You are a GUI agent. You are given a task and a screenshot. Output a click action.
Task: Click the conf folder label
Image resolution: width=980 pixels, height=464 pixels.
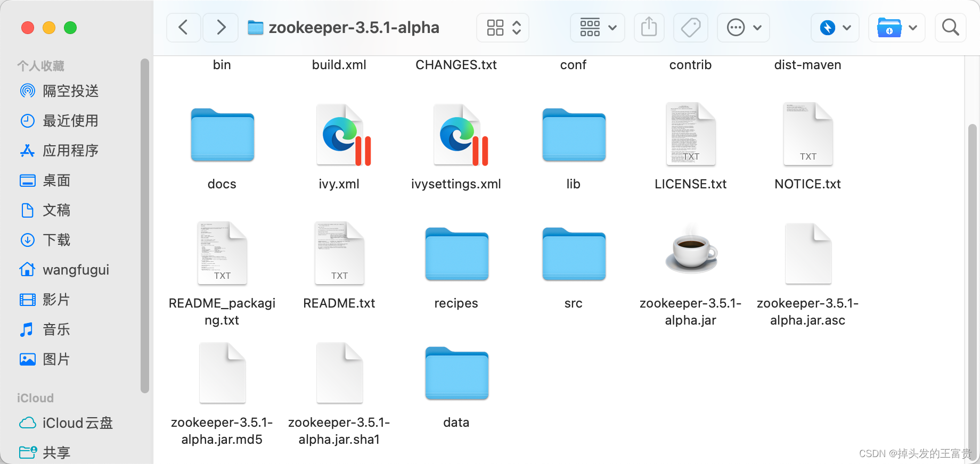point(574,65)
